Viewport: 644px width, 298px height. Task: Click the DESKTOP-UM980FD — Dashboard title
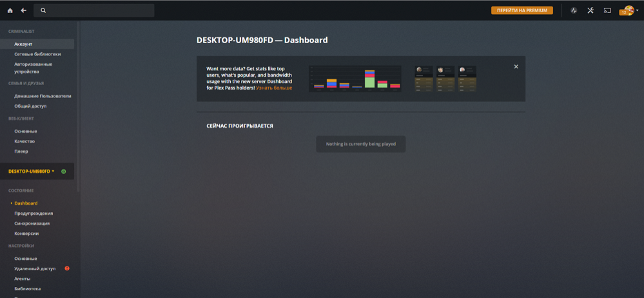(262, 40)
